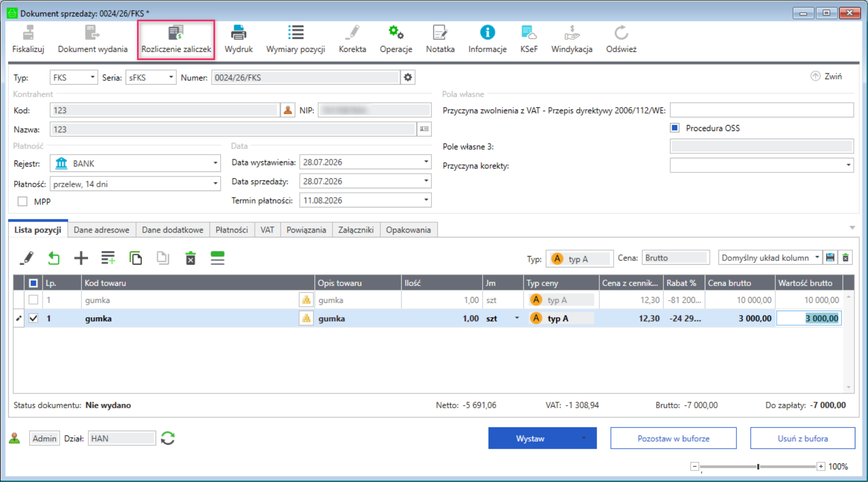
Task: Expand the Rejestr BANK dropdown
Action: click(x=215, y=163)
